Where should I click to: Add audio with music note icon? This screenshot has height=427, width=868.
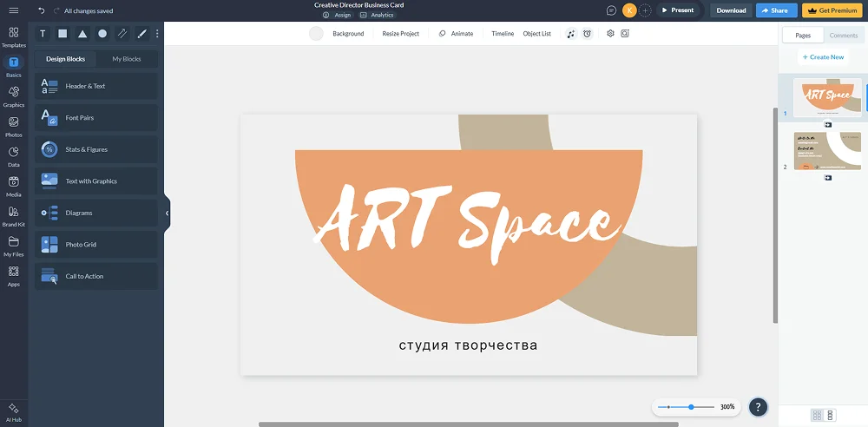[571, 34]
